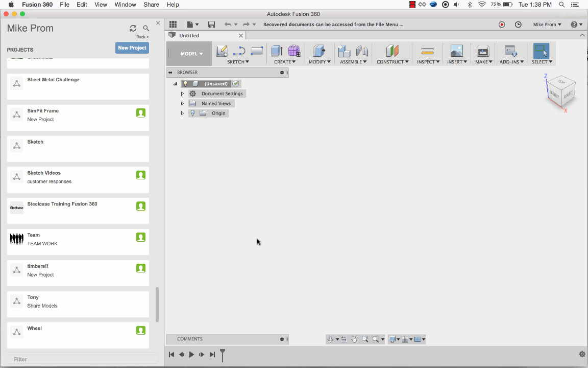Screen dimensions: 588x368
Task: Click the Redo arrow
Action: click(246, 25)
